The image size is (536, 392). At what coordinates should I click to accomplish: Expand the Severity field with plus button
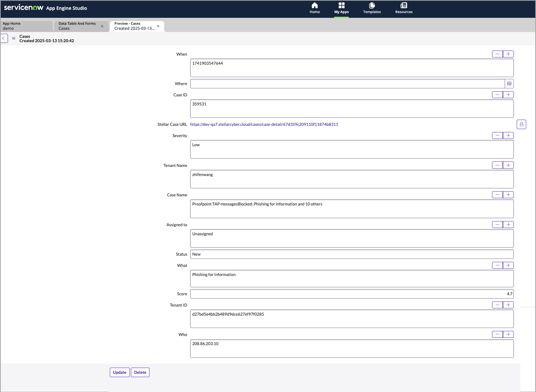pos(508,136)
